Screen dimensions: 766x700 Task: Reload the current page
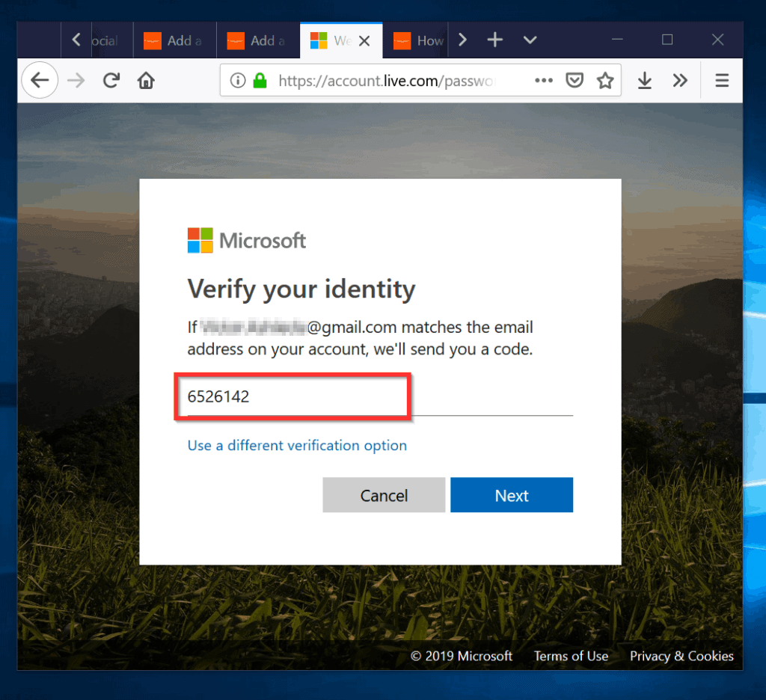tap(111, 80)
